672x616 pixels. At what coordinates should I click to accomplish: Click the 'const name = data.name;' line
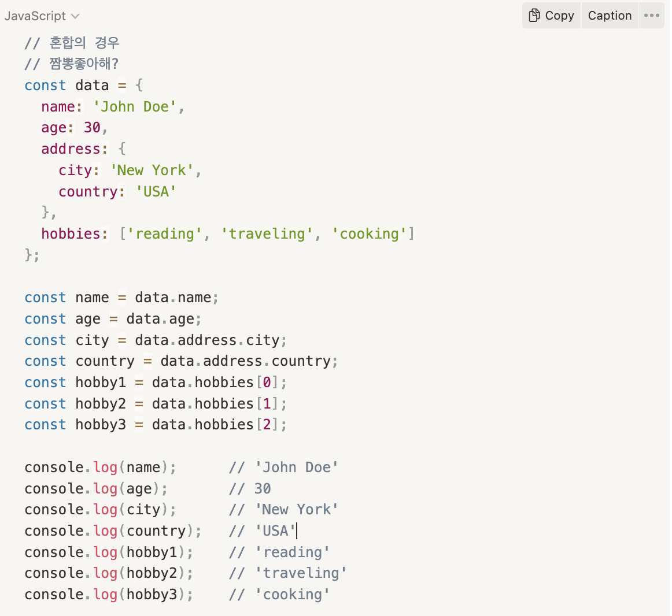click(121, 297)
